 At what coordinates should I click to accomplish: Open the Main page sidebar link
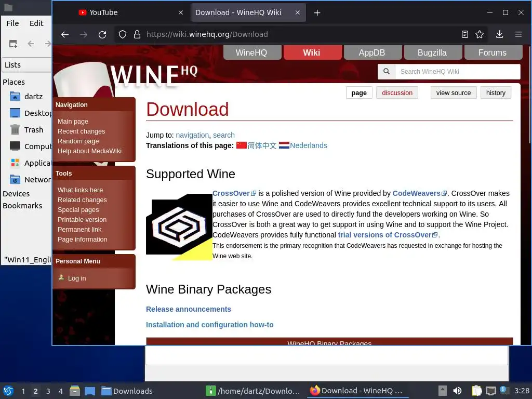tap(73, 122)
